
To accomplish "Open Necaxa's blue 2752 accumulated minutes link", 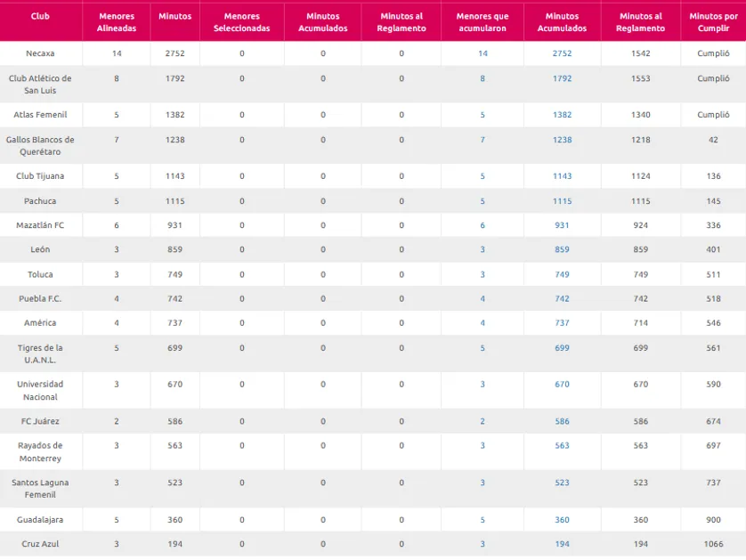I will tap(562, 53).
